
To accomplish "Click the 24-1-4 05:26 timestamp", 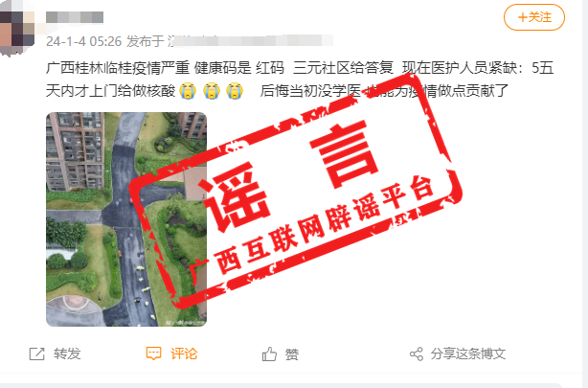I will coord(84,41).
